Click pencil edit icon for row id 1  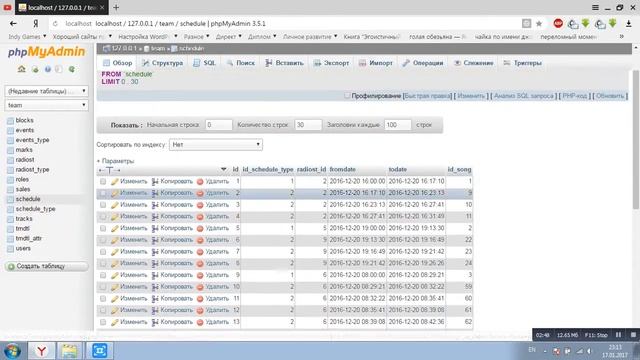pyautogui.click(x=115, y=182)
